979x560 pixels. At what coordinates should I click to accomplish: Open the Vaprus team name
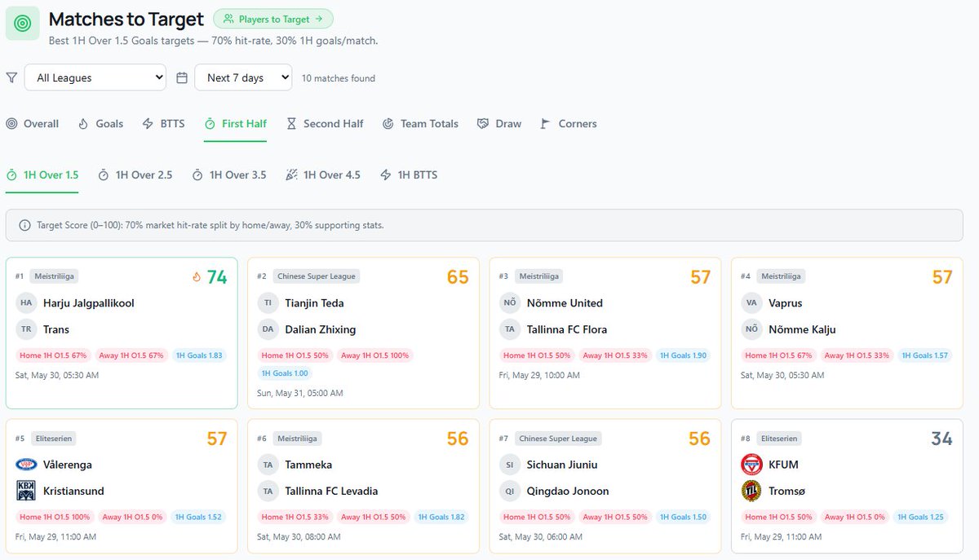click(786, 302)
